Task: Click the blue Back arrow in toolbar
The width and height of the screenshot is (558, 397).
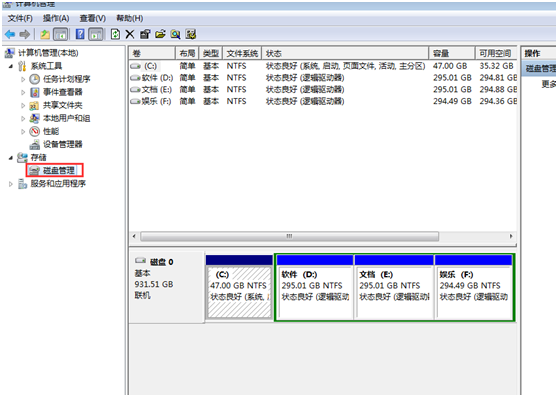Action: [10, 35]
